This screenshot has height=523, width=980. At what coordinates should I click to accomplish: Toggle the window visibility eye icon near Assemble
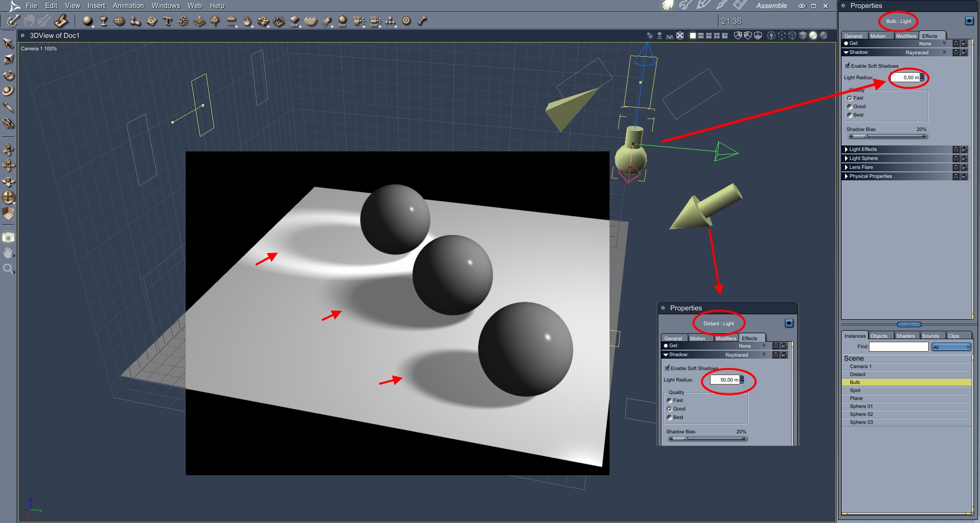(x=802, y=6)
